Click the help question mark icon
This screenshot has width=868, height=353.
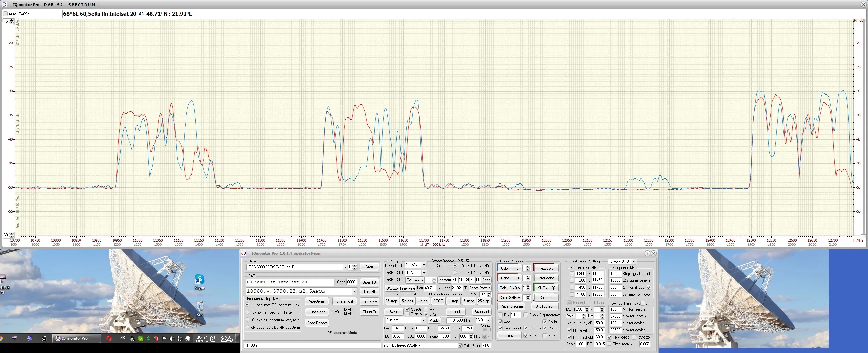pos(647,253)
